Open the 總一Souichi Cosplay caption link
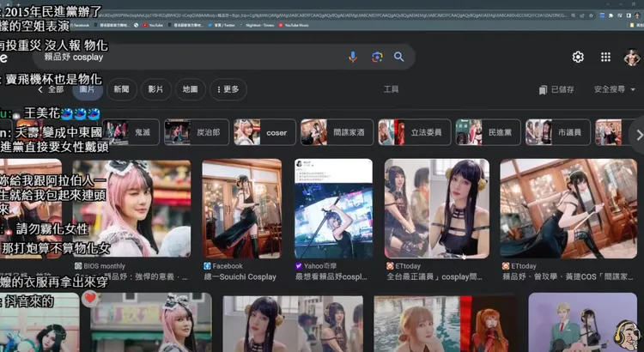The width and height of the screenshot is (644, 352). (x=240, y=276)
